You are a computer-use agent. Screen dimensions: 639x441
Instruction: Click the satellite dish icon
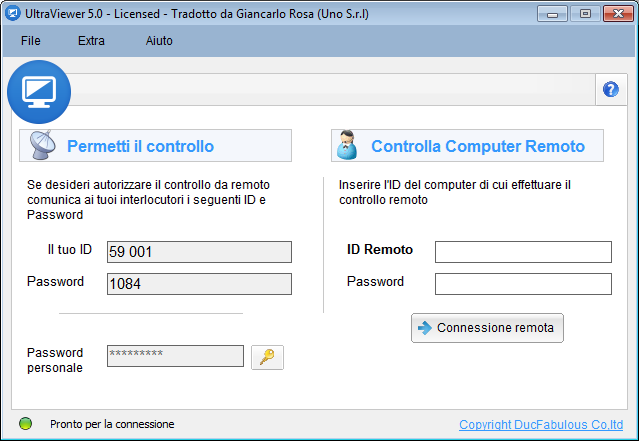pos(42,145)
